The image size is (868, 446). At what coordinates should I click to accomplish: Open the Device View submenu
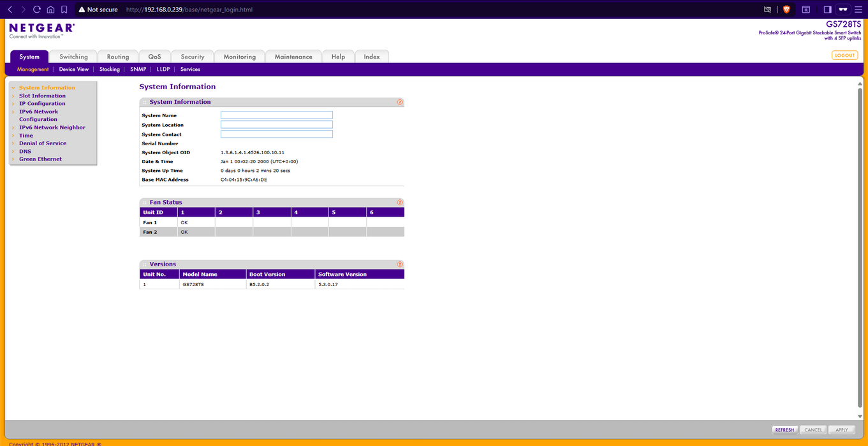pos(74,69)
